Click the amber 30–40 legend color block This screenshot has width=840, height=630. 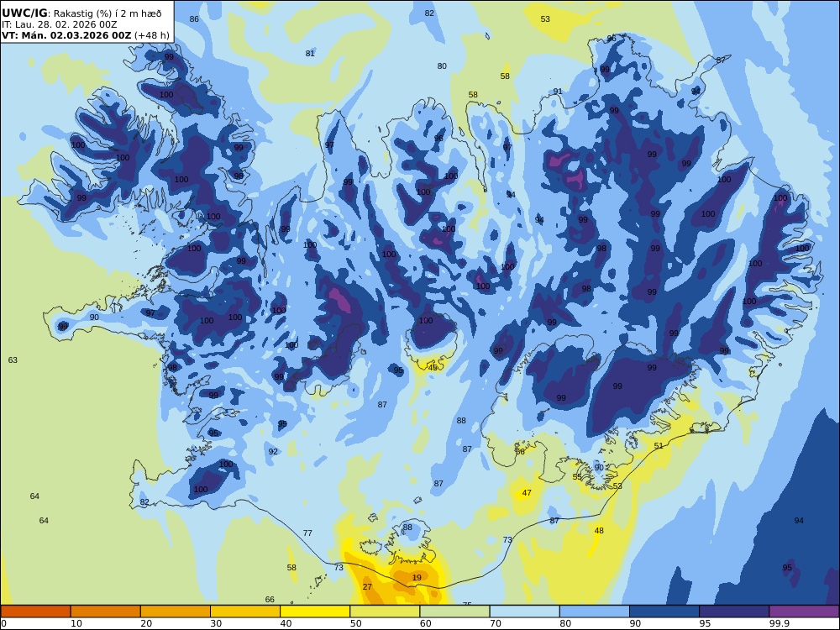coord(245,612)
